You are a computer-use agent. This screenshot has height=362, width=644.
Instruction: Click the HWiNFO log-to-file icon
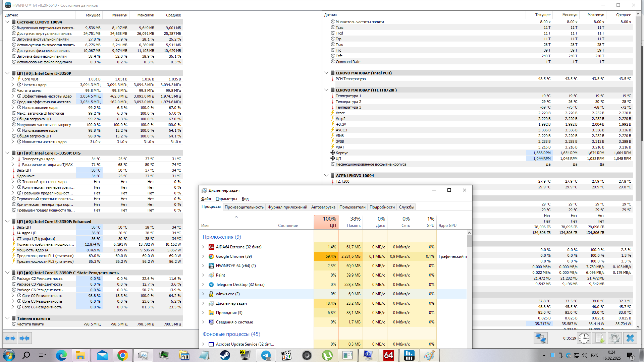(x=599, y=338)
